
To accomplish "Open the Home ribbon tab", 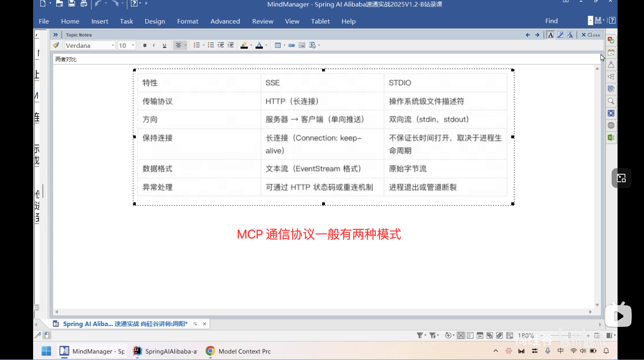I will [70, 21].
